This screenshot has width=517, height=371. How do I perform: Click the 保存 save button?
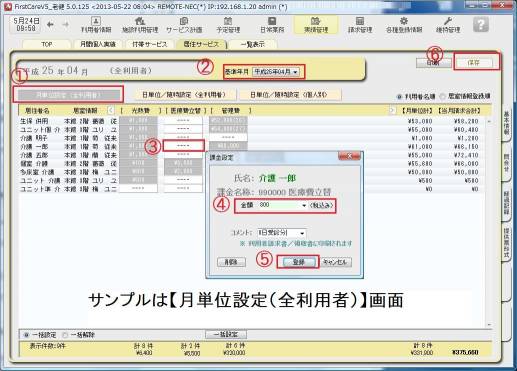pyautogui.click(x=474, y=62)
